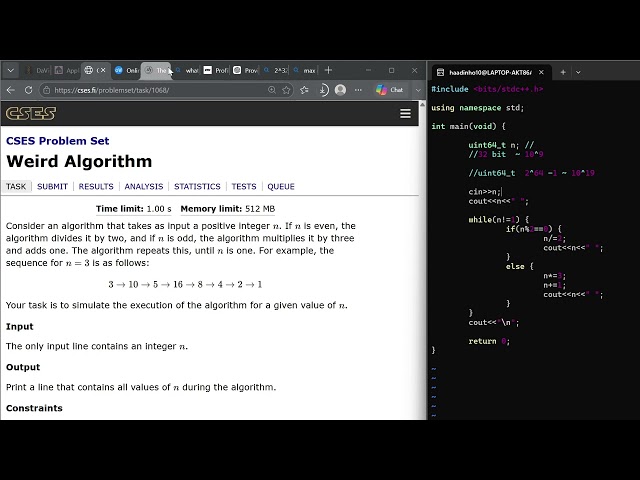
Task: Click the 'cin>>n;' line in the editor
Action: pos(484,192)
